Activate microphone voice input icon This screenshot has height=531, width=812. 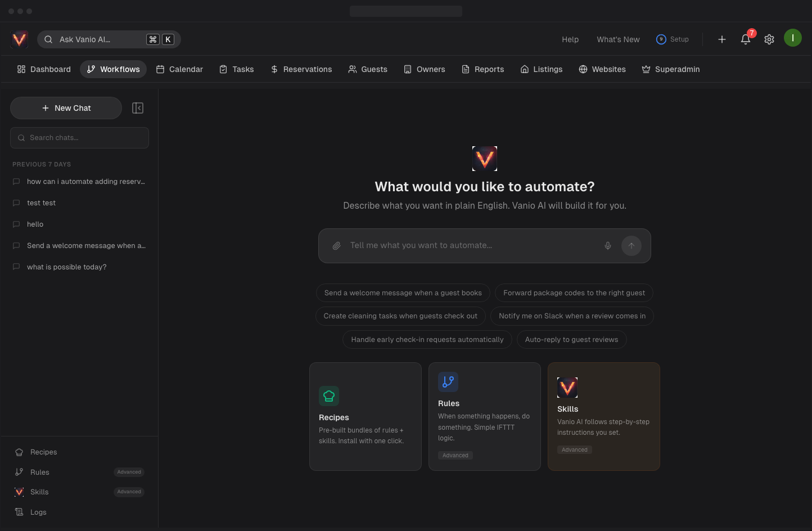608,246
